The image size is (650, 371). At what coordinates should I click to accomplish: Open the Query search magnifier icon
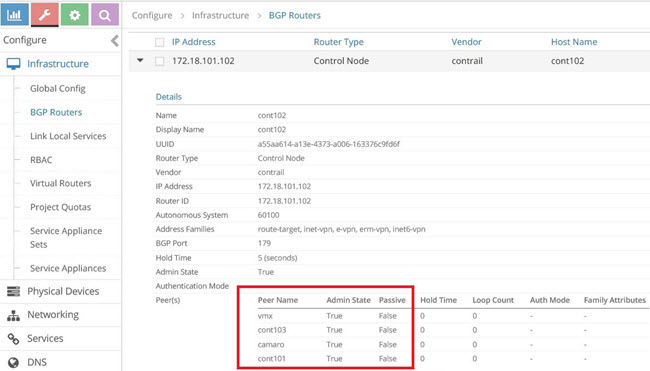coord(104,15)
